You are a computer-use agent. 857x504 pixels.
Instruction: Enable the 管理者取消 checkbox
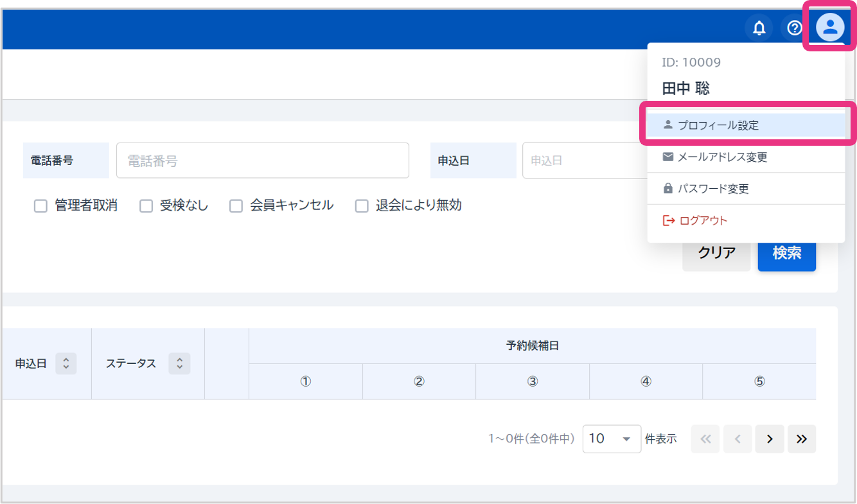click(40, 206)
